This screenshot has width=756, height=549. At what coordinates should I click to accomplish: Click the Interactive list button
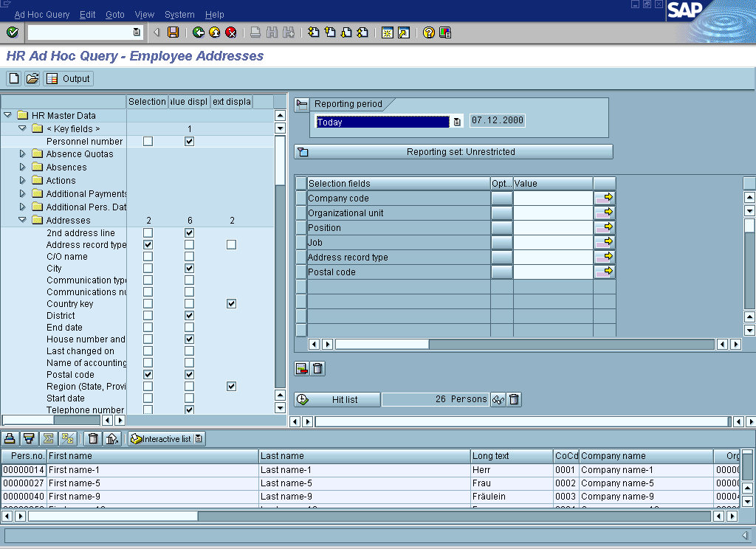(167, 438)
